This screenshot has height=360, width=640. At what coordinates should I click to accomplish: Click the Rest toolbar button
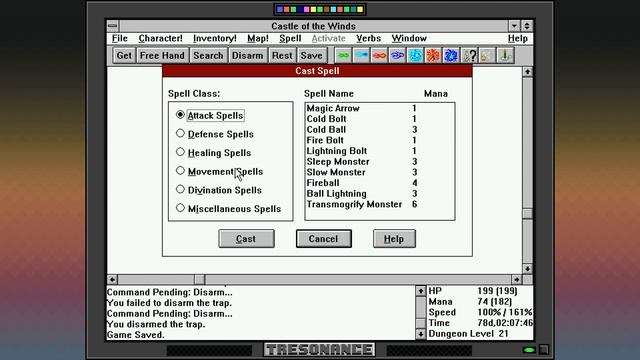coord(282,55)
